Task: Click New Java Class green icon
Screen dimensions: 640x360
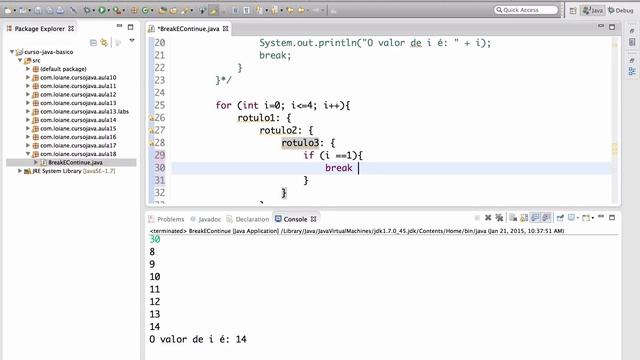Action: pos(144,10)
